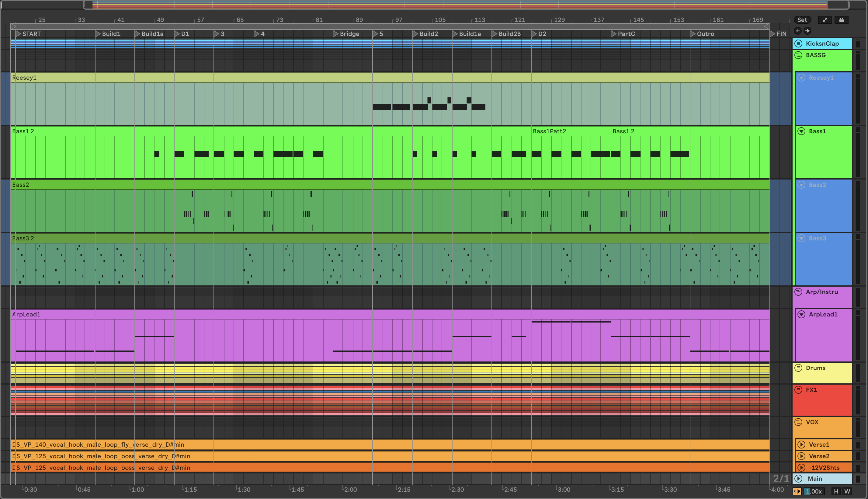Toggle the waveform overview button
The height and width of the screenshot is (499, 868).
coord(797,491)
